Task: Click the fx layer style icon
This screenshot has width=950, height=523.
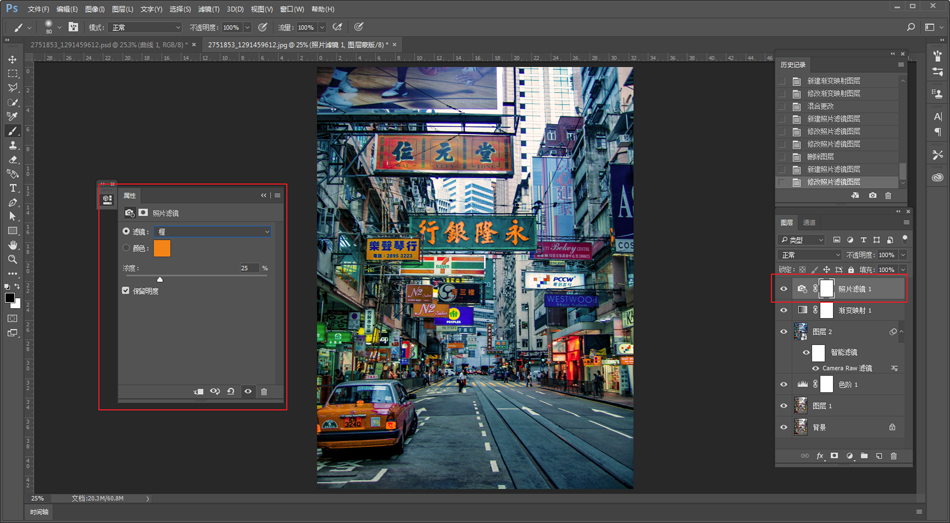Action: tap(820, 456)
